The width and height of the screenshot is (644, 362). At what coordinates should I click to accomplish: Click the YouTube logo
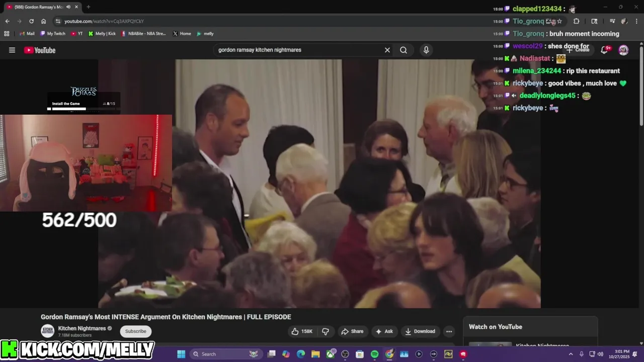click(39, 50)
